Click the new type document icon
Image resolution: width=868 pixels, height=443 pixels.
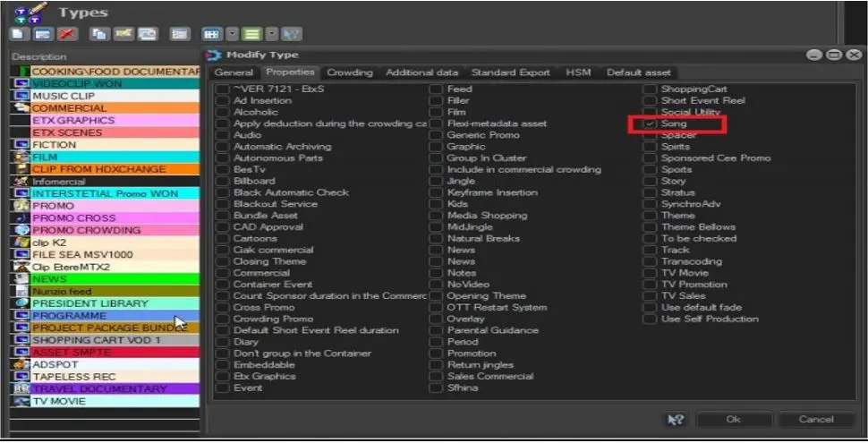pos(19,34)
